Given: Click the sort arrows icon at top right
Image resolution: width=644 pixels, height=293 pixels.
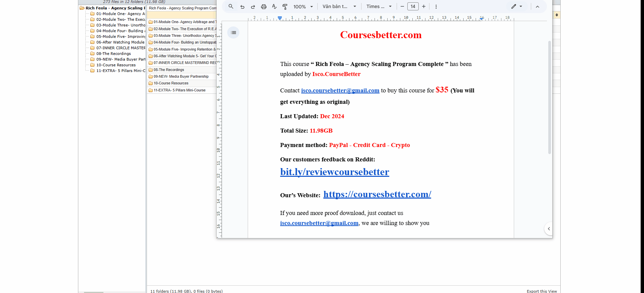Looking at the screenshot, I should point(557,15).
